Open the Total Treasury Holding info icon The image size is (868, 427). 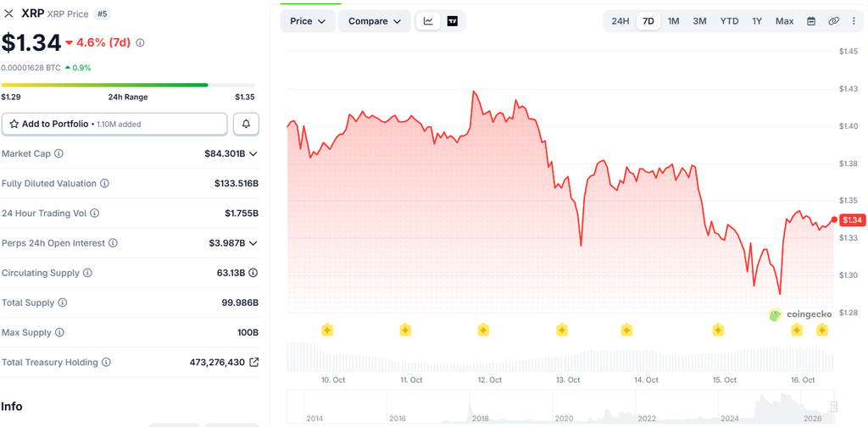[106, 363]
